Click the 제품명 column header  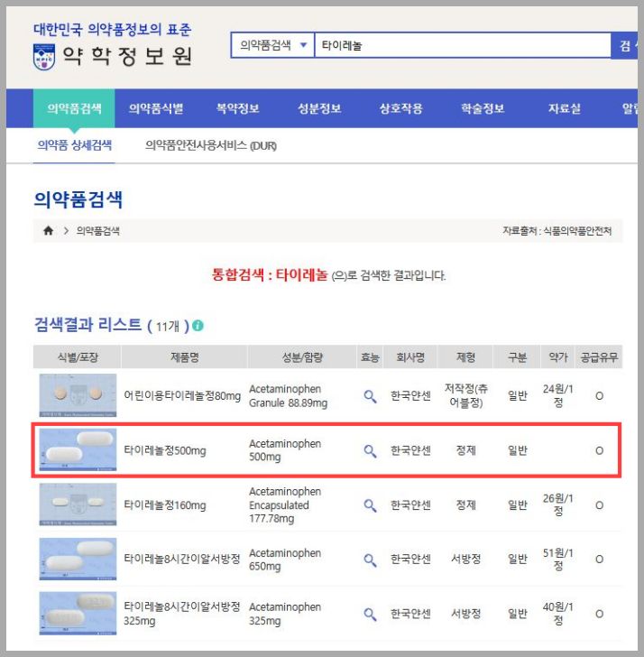pos(184,357)
